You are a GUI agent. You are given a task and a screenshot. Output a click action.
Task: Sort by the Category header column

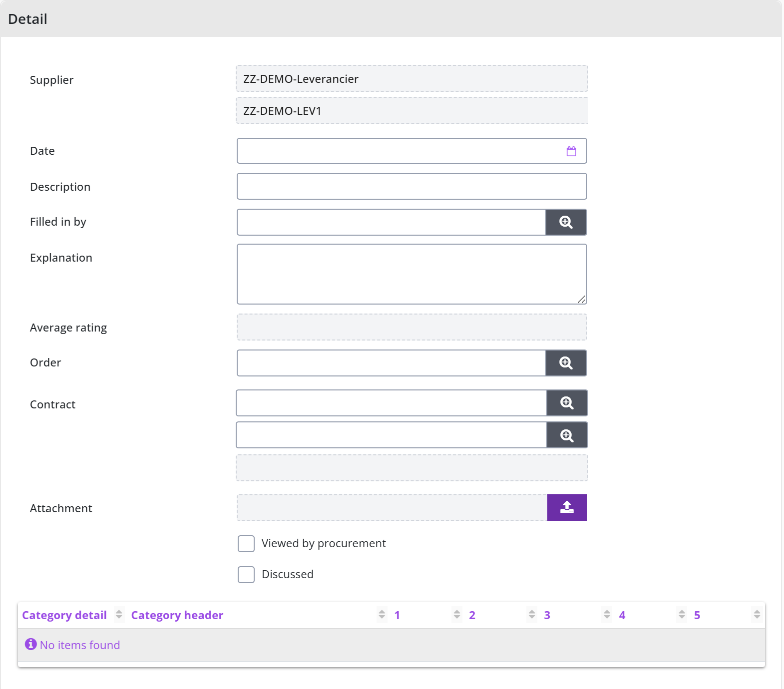tap(177, 615)
